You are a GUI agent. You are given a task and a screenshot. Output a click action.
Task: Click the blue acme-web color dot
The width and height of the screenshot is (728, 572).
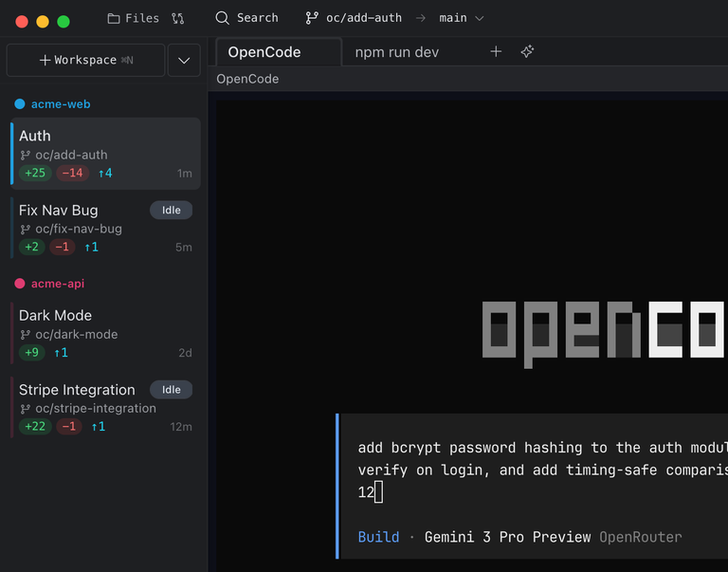click(20, 104)
